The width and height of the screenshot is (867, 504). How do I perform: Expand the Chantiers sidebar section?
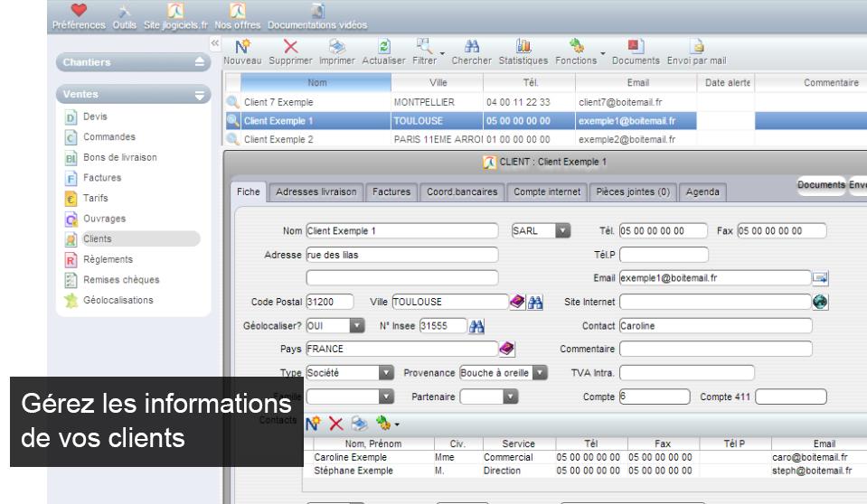200,62
